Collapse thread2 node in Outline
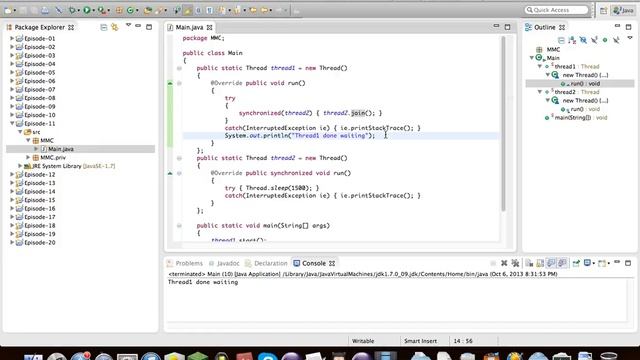Viewport: 640px width, 360px height. (x=540, y=92)
